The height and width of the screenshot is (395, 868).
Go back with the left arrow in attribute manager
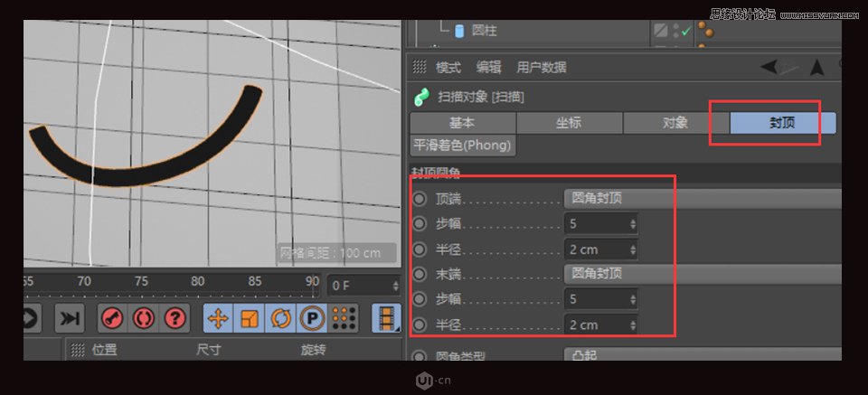click(769, 67)
